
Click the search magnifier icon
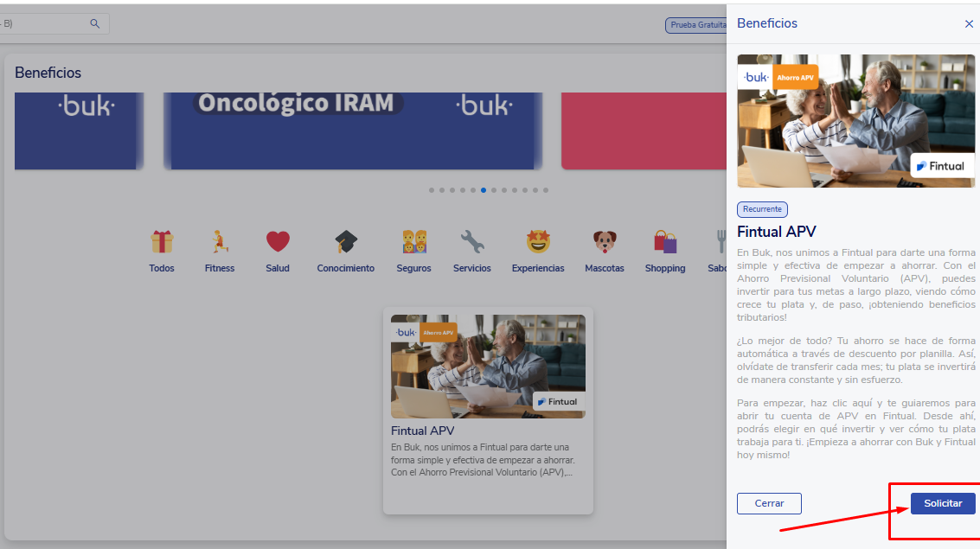95,24
